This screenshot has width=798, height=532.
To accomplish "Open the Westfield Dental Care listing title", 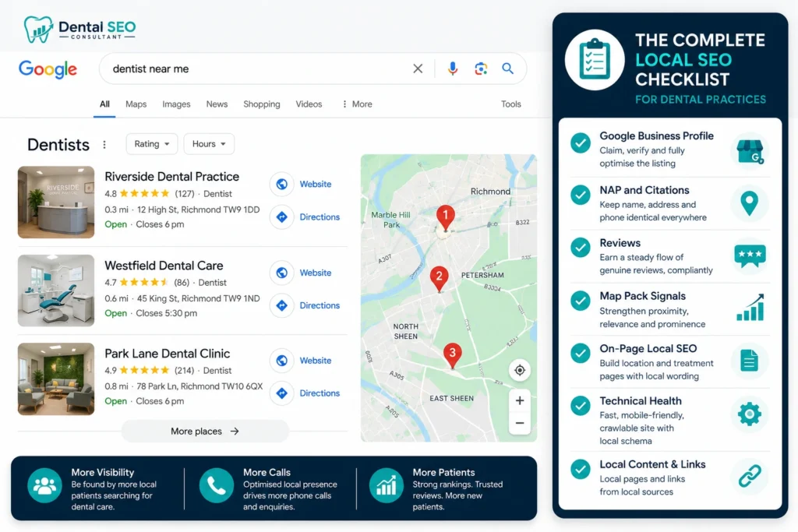I will 164,266.
